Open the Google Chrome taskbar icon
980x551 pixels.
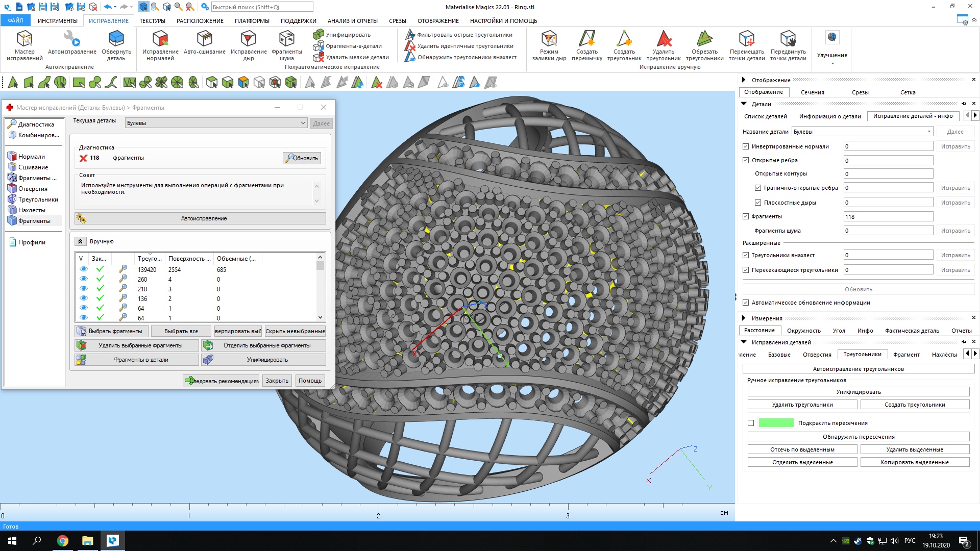(62, 541)
